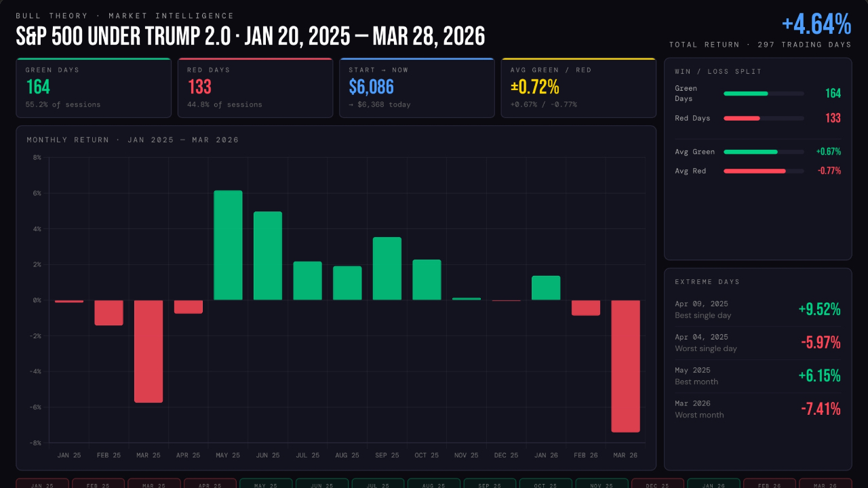Click the +4.64% total return figure
The height and width of the screenshot is (488, 868).
tap(816, 24)
